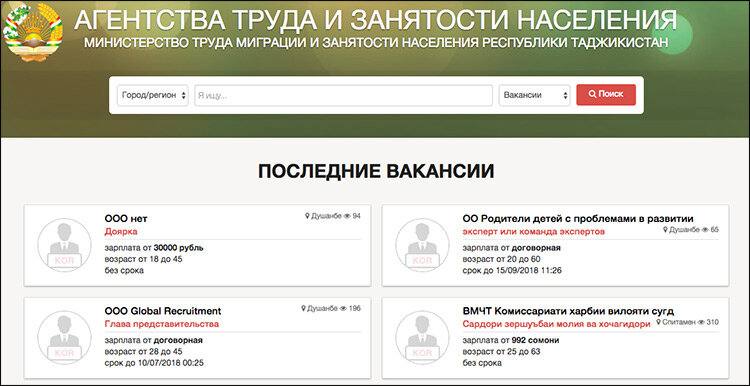The height and width of the screenshot is (386, 750).
Task: Click the eye views icon beside 94
Action: (x=347, y=216)
